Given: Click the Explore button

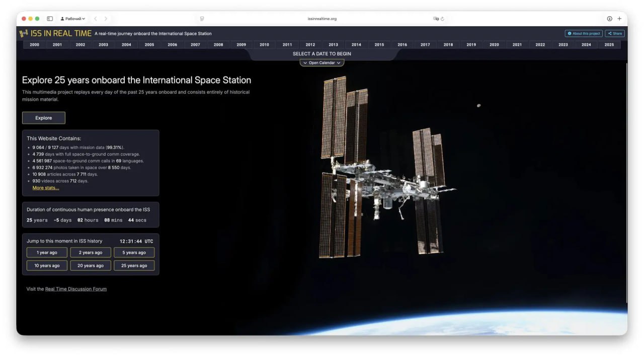Looking at the screenshot, I should (x=44, y=118).
